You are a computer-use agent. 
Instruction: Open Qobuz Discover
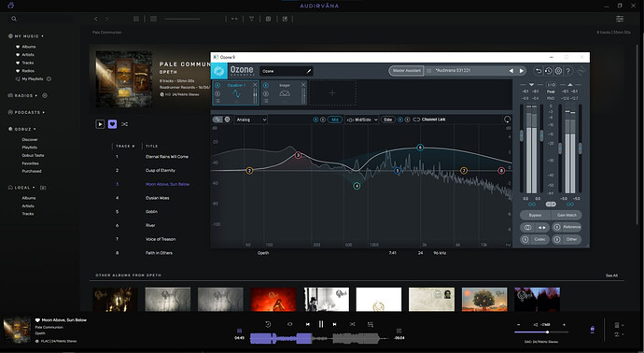coord(30,140)
